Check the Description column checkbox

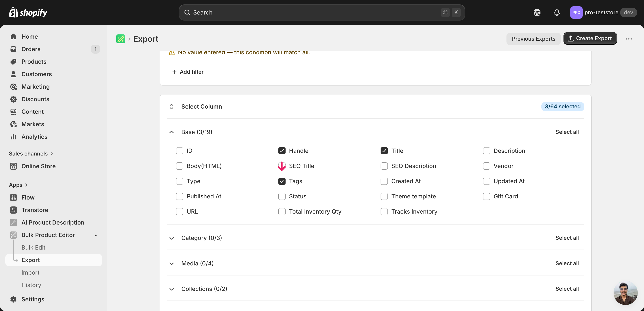click(486, 151)
